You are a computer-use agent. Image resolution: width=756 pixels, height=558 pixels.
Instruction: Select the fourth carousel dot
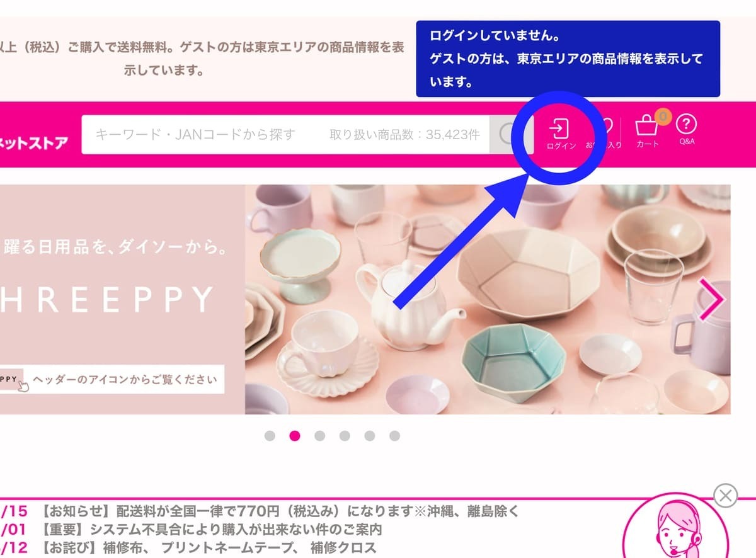345,436
